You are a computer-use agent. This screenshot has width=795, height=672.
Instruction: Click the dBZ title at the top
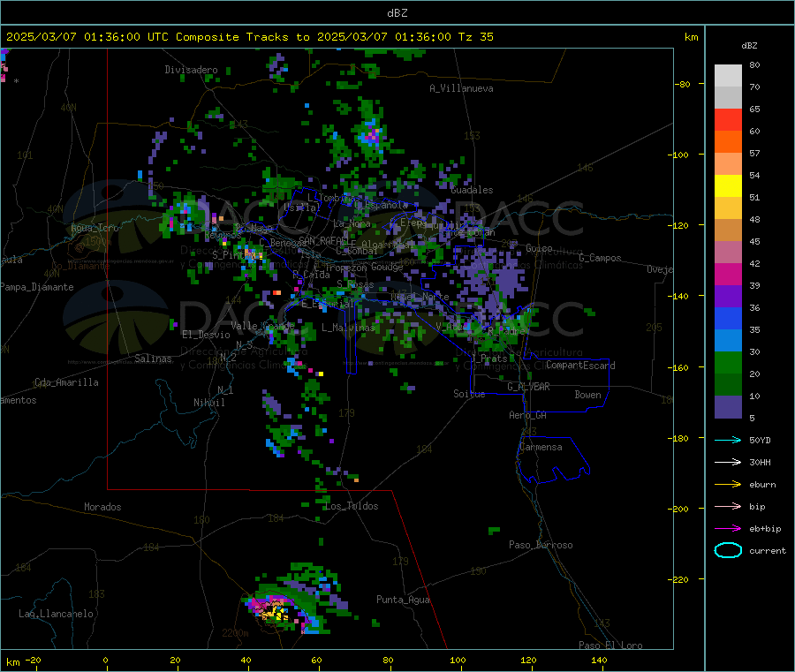coord(397,13)
